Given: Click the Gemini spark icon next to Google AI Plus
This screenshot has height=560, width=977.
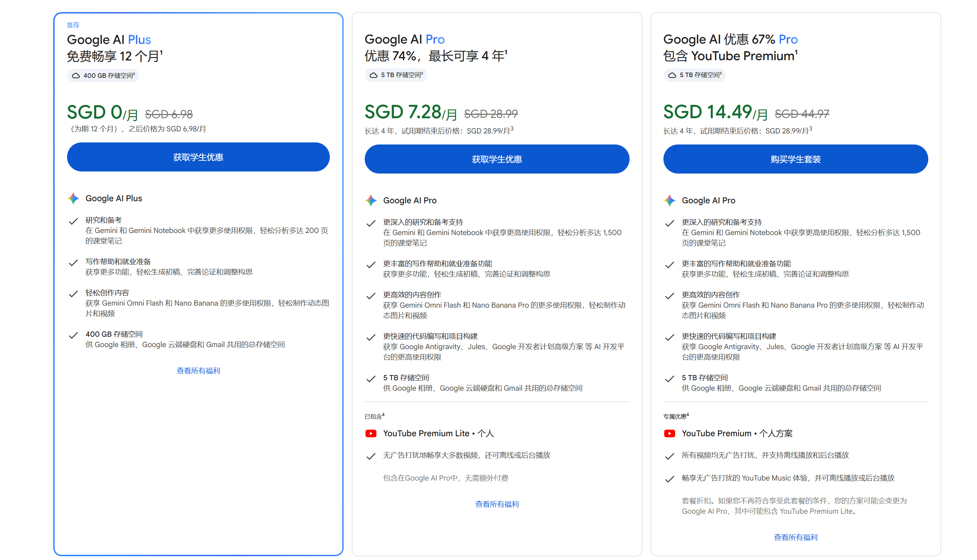Looking at the screenshot, I should tap(73, 198).
